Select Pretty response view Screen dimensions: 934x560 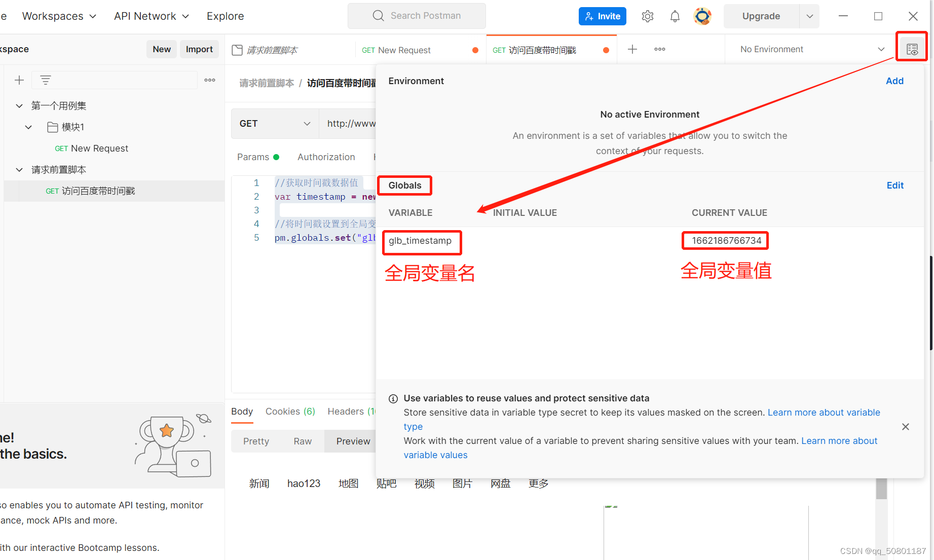[x=256, y=441]
